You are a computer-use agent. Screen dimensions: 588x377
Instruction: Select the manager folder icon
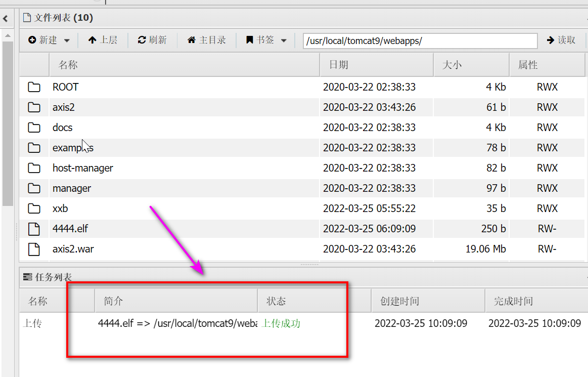pyautogui.click(x=34, y=188)
